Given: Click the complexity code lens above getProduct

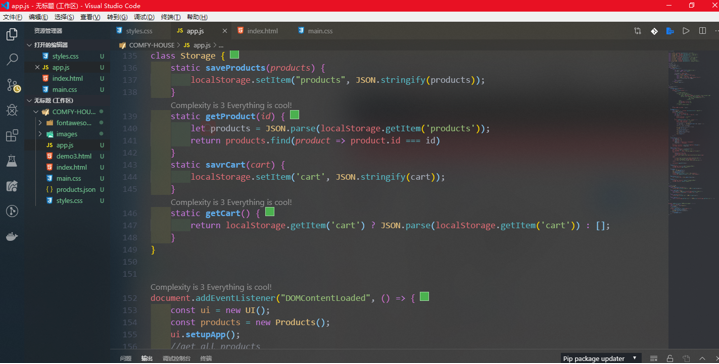Looking at the screenshot, I should click(231, 105).
